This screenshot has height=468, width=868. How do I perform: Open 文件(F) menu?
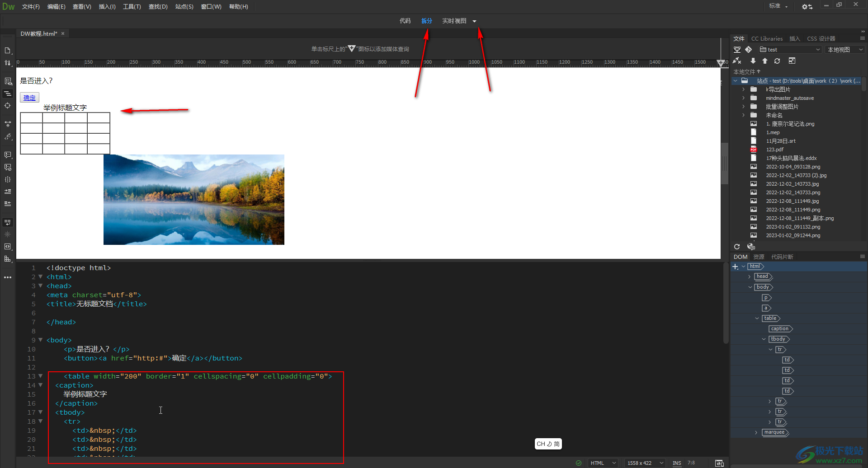(x=31, y=7)
